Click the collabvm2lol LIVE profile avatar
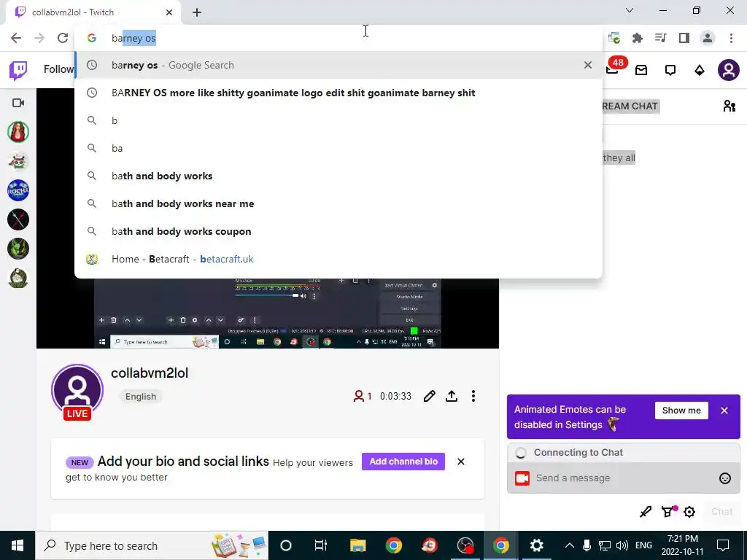Screen dimensions: 747x560 (77, 392)
